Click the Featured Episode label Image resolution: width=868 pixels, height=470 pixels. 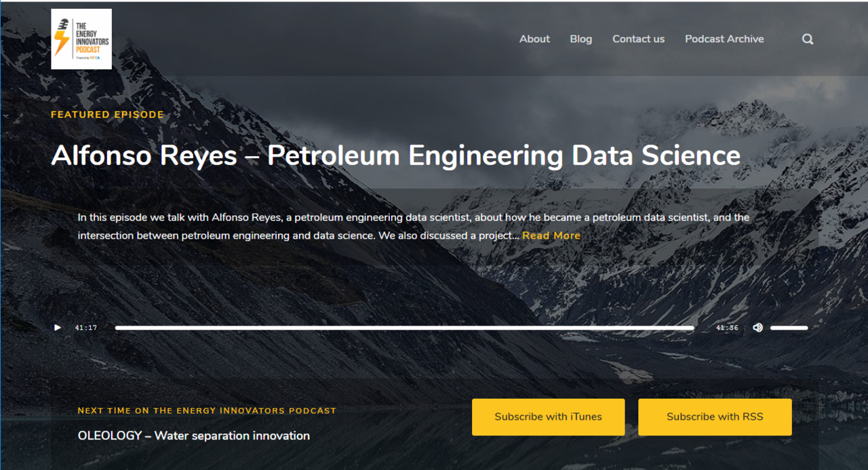click(x=107, y=115)
